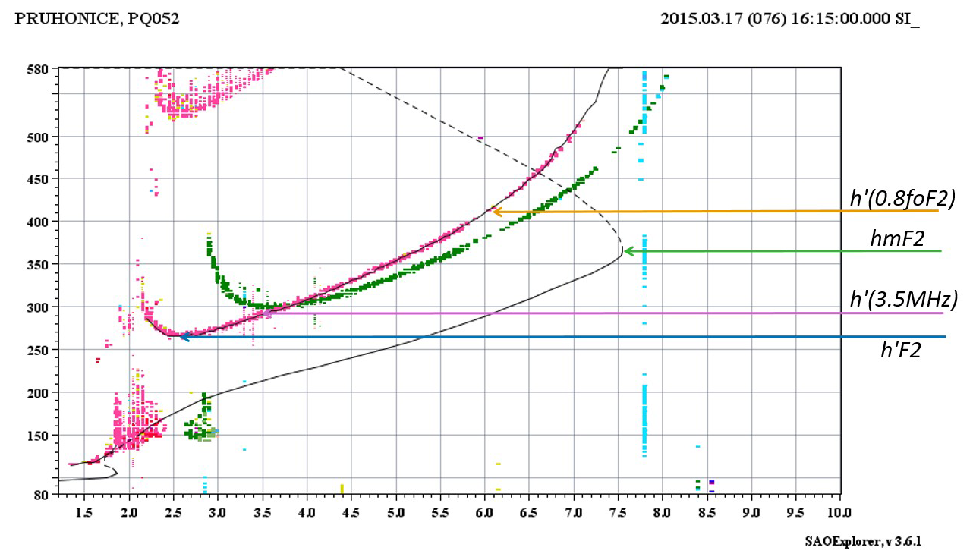Select the h'F2 annotation label

pos(900,349)
